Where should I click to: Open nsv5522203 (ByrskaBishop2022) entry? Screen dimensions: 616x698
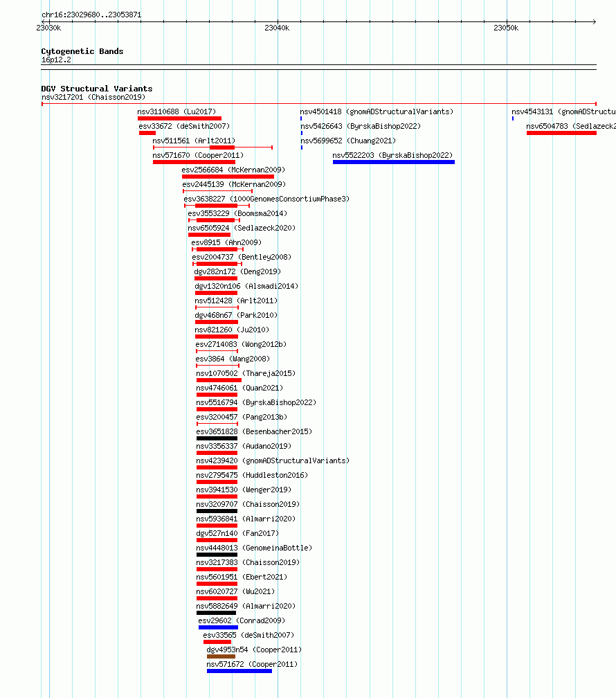pos(392,155)
